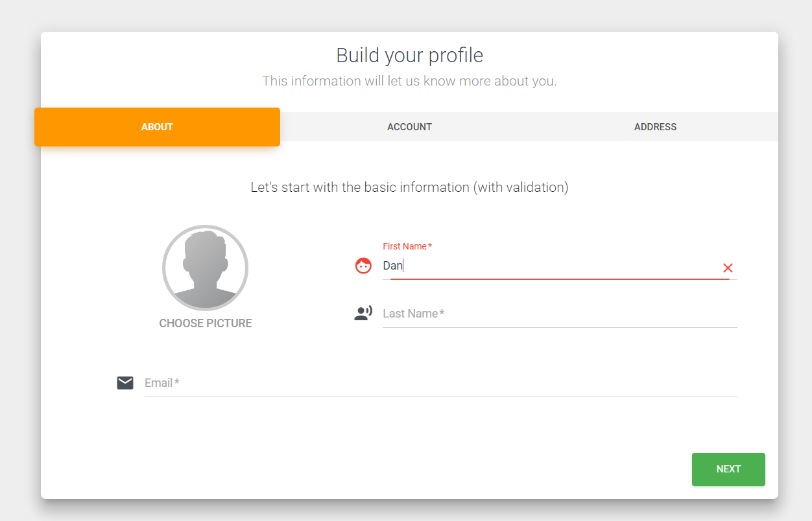
Task: Click the gray line under the Email field
Action: coord(441,397)
